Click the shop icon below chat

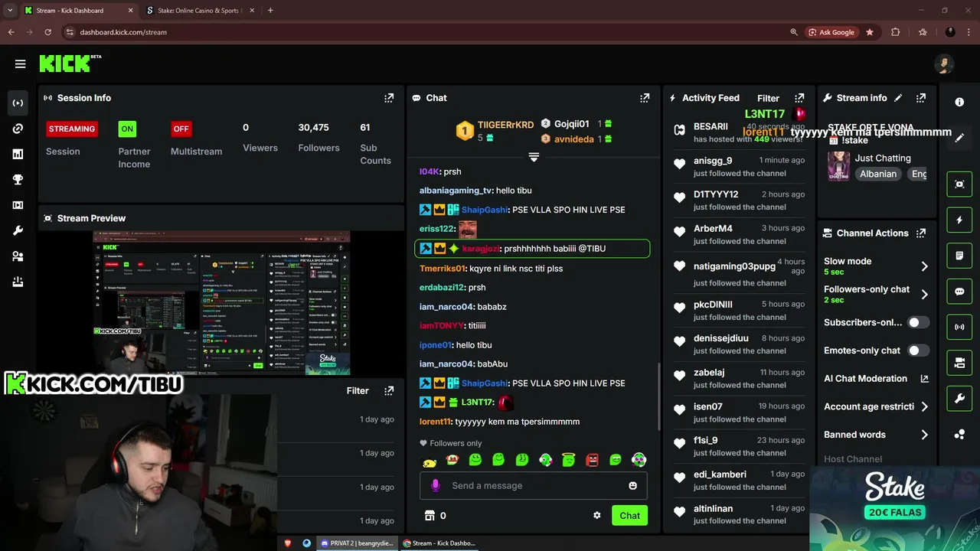tap(430, 515)
